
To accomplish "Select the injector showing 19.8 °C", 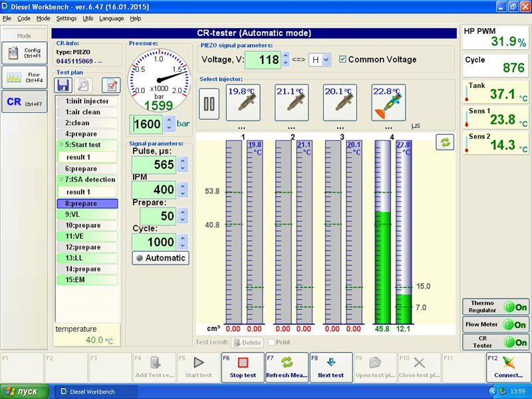I will click(x=243, y=102).
